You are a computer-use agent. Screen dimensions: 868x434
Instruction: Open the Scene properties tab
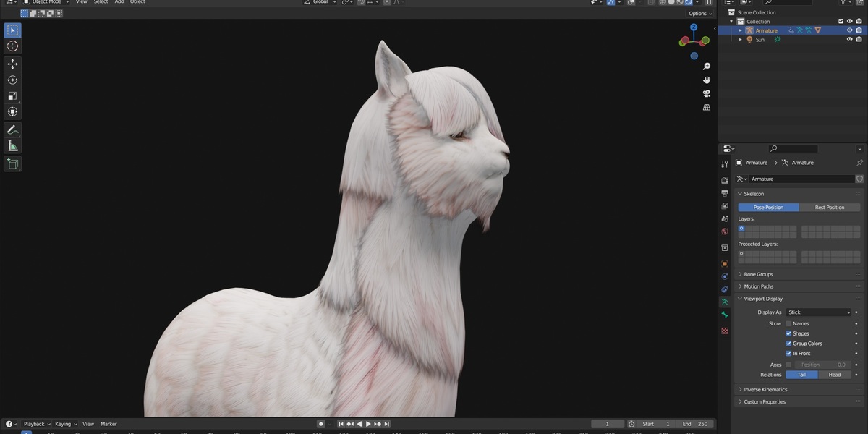click(725, 218)
